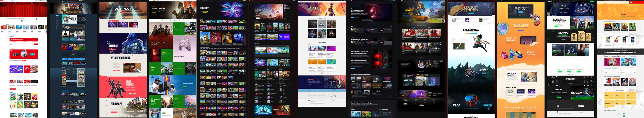Screen dimensions: 644x118
Task: Open the Game Pass tile on Xbox page
Action: 191,29
